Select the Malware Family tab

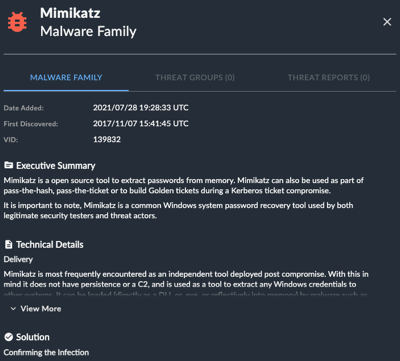(66, 78)
